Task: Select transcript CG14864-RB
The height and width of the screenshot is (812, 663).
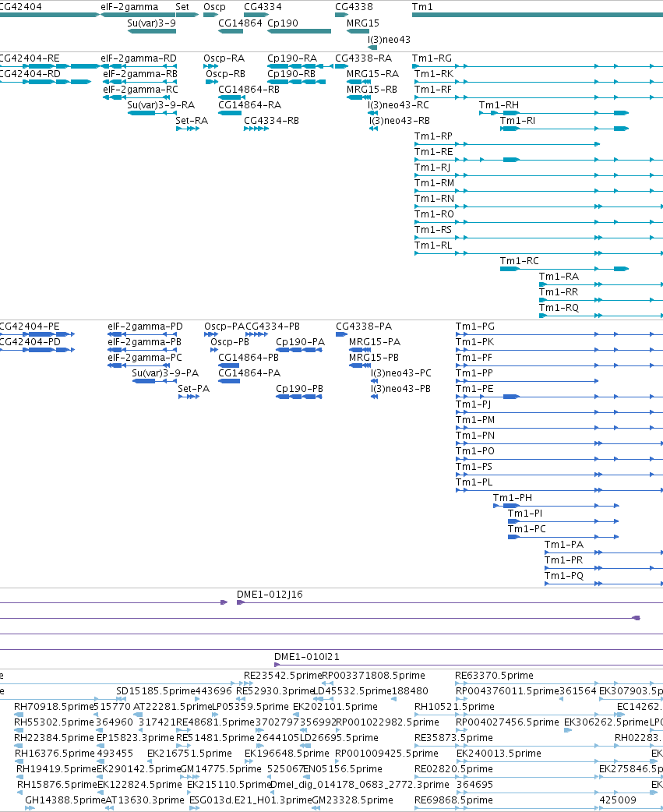Action: point(249,90)
